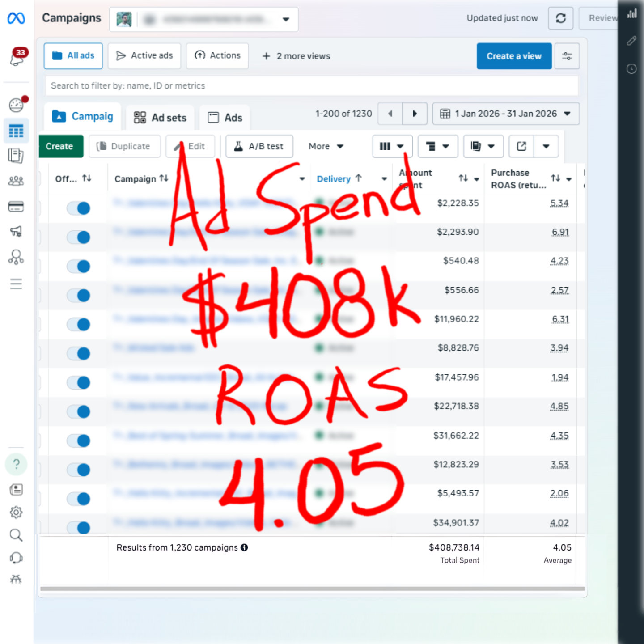The image size is (644, 644).
Task: Expand the export options arrow
Action: click(x=546, y=146)
